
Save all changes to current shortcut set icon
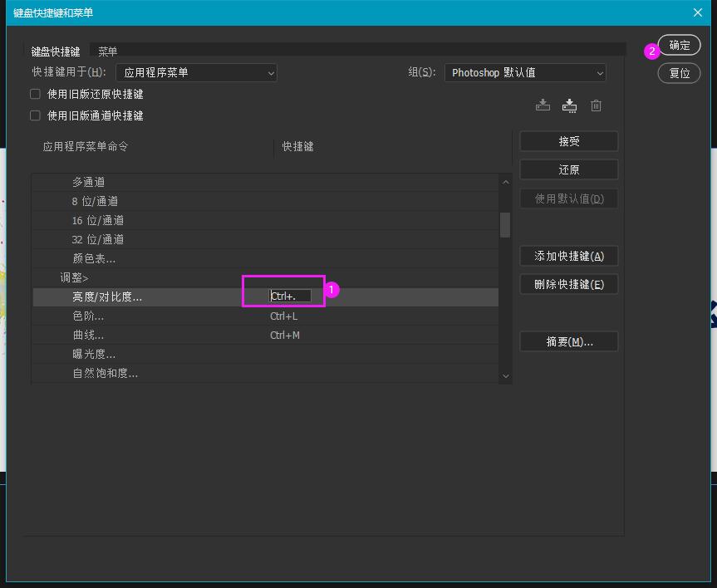[x=543, y=105]
